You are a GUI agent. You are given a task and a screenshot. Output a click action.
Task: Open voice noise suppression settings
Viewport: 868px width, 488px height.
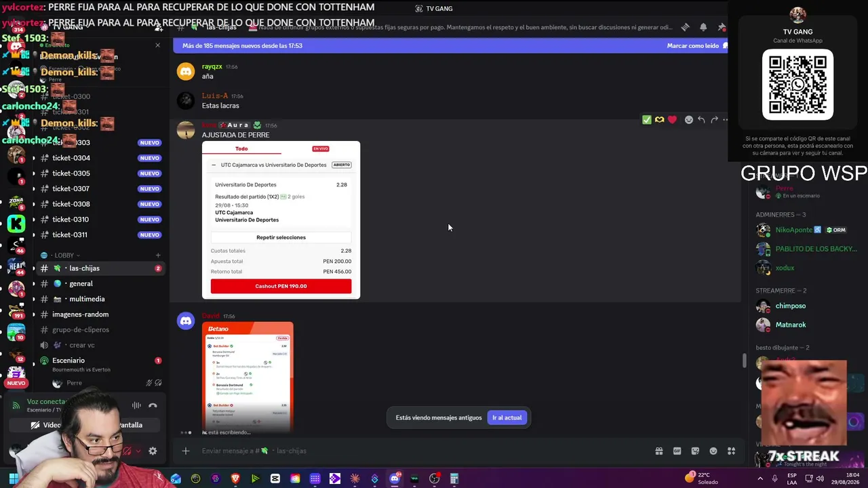coord(136,405)
